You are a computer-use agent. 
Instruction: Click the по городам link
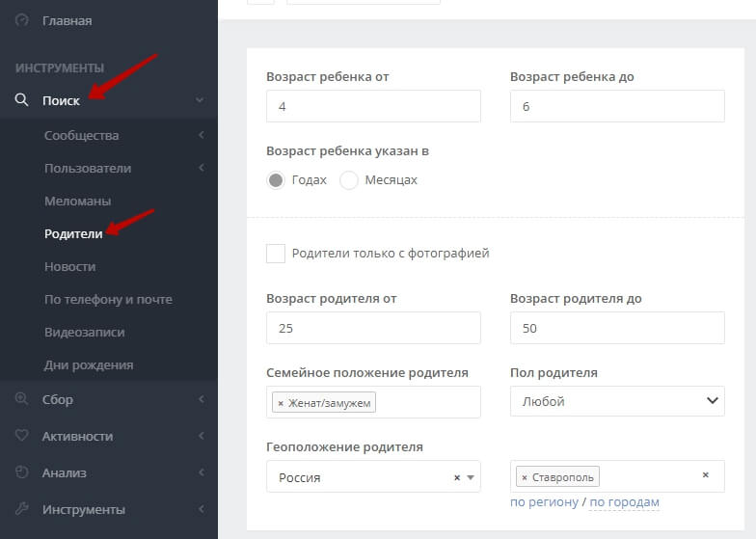click(x=624, y=502)
